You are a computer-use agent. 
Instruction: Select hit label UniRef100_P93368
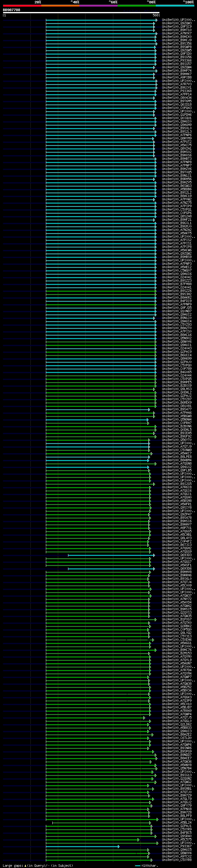click(177, 91)
